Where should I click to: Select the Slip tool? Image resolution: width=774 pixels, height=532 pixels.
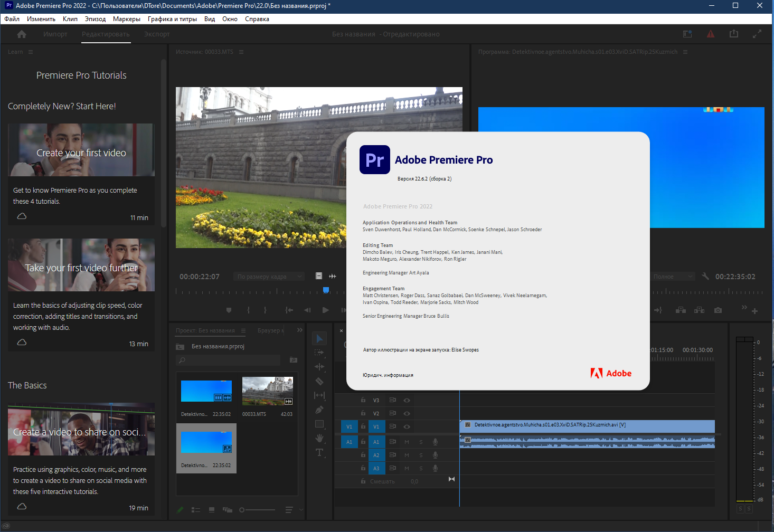pos(319,395)
